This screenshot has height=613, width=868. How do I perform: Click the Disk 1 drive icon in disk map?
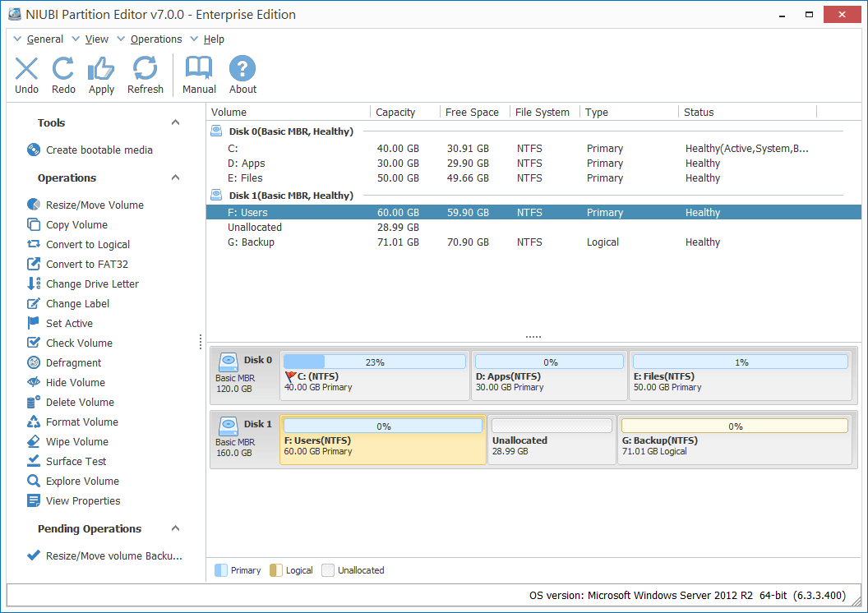(228, 426)
